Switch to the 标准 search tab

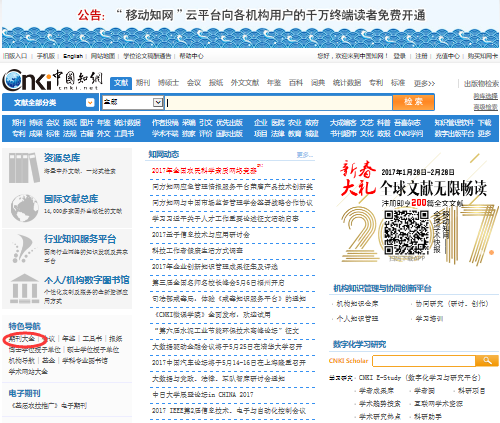click(398, 83)
